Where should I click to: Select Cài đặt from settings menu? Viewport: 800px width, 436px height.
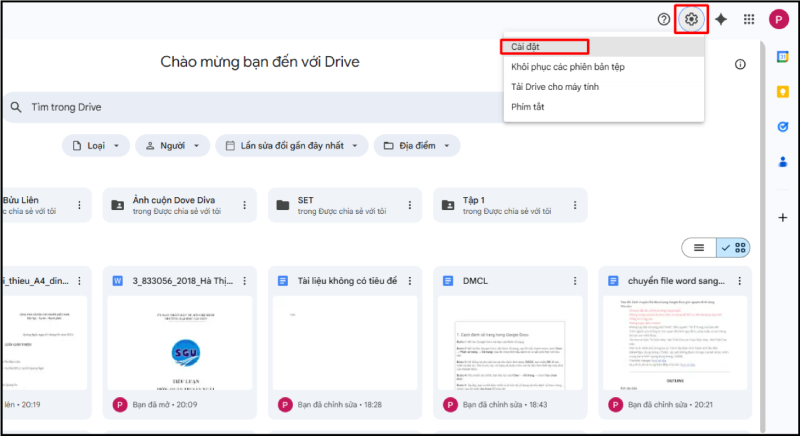click(604, 47)
